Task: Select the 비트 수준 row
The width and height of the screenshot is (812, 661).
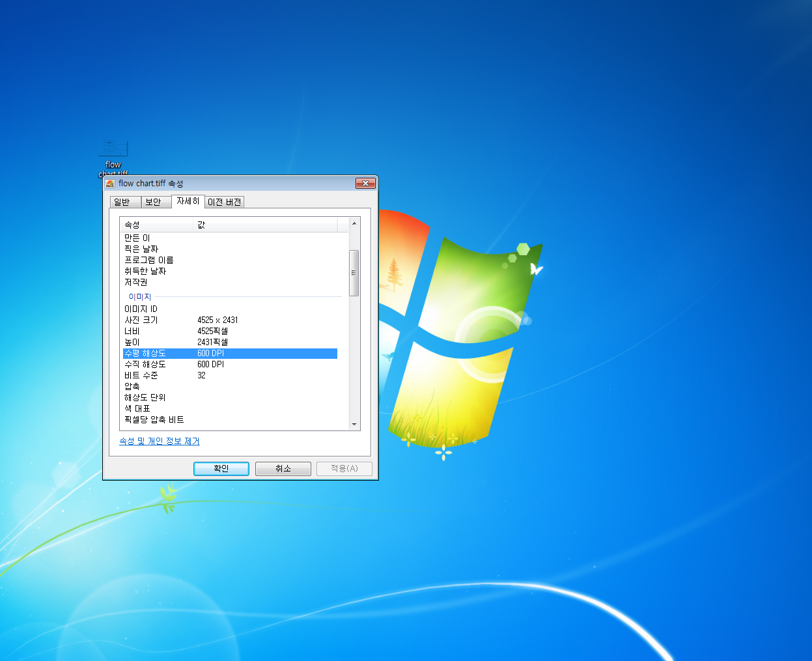Action: click(x=230, y=376)
